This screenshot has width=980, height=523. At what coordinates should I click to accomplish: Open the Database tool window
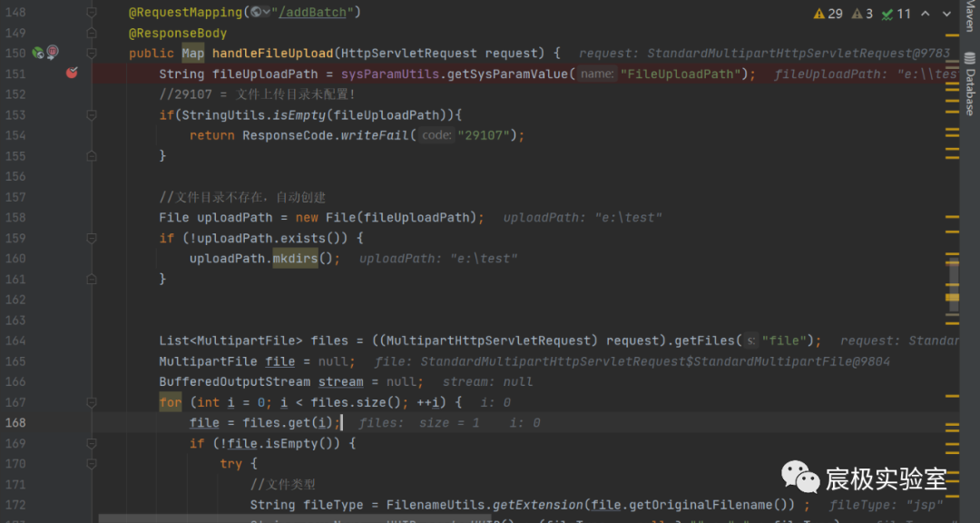pos(969,89)
